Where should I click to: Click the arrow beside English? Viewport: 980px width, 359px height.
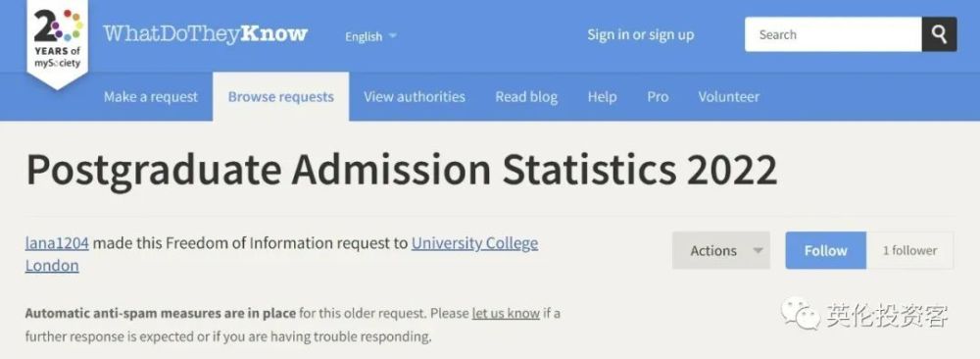pyautogui.click(x=393, y=35)
